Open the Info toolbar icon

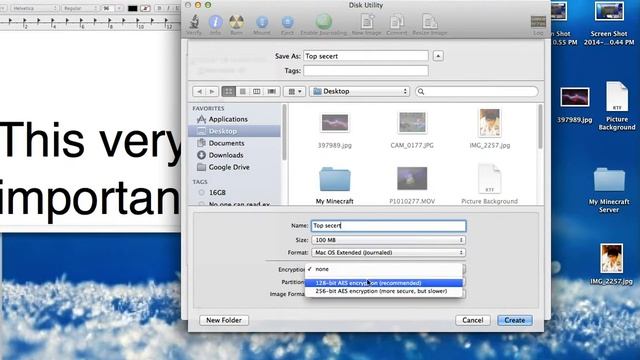(x=215, y=22)
